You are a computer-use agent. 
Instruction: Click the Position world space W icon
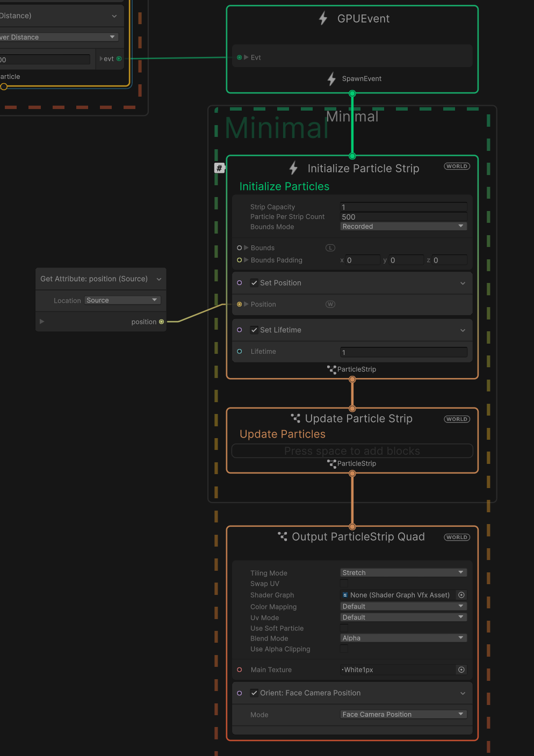click(330, 304)
